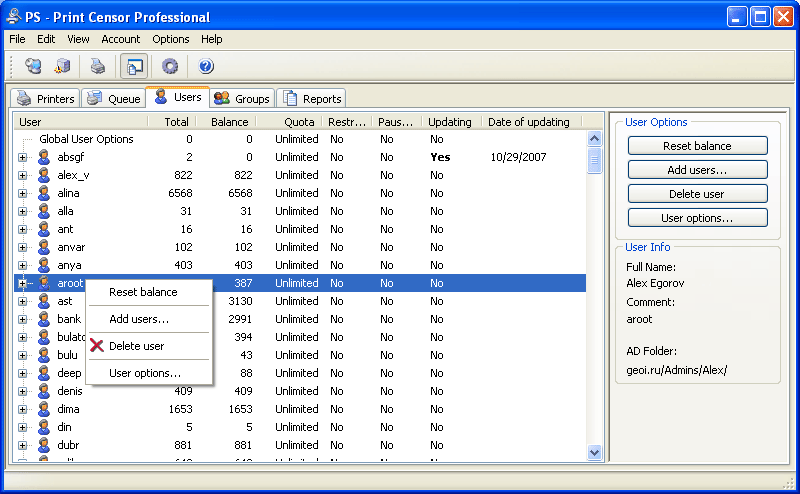Click the bold Yes in absgf's Updating column
Viewport: 800px width, 494px height.
[x=440, y=157]
